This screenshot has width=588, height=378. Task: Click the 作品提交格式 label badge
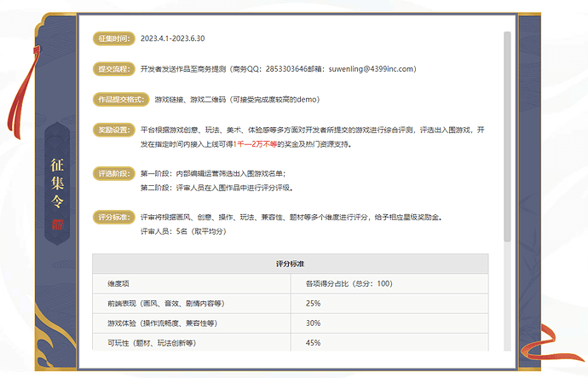tap(121, 100)
